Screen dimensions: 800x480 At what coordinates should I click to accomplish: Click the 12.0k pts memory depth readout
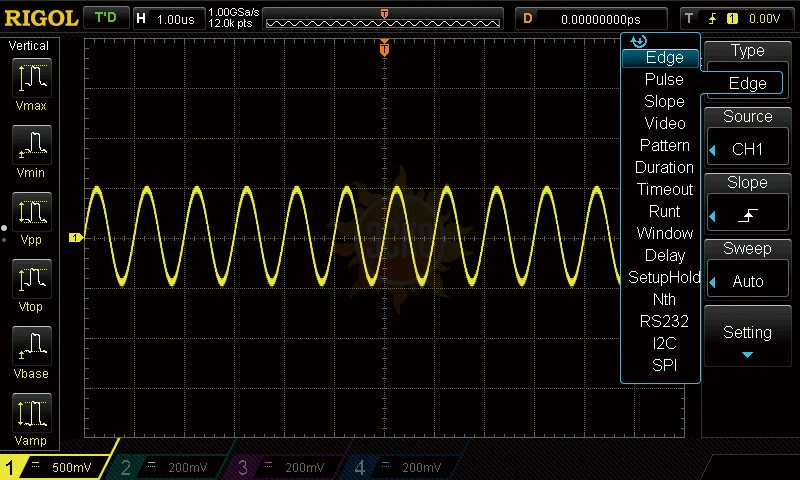[x=230, y=23]
